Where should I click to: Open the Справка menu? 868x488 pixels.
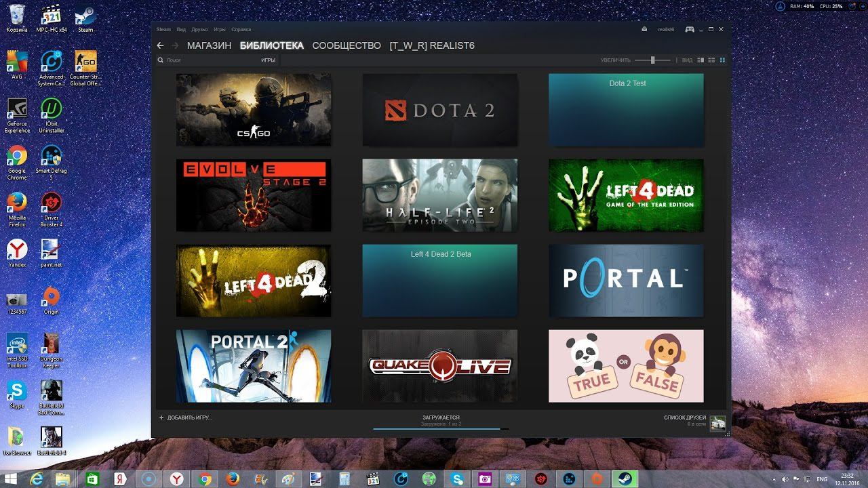(241, 29)
